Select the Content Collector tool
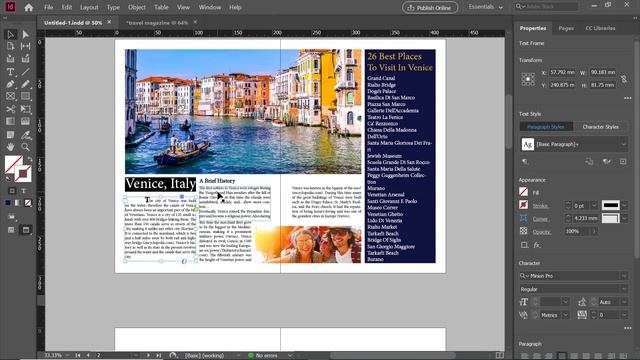640x360 pixels. pos(10,59)
